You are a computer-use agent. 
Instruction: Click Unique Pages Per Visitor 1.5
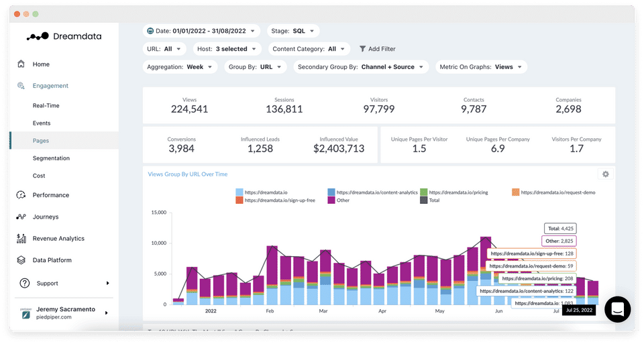(x=419, y=146)
